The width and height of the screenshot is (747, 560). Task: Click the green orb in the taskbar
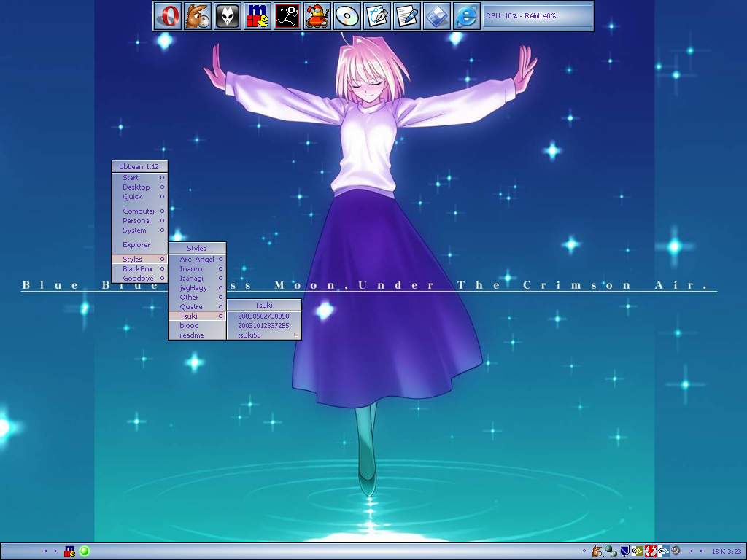tap(85, 551)
